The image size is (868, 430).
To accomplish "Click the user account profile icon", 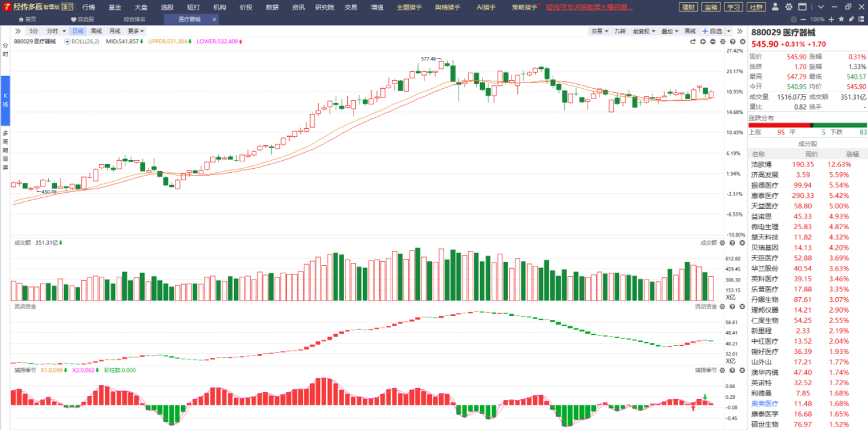I will pyautogui.click(x=776, y=7).
